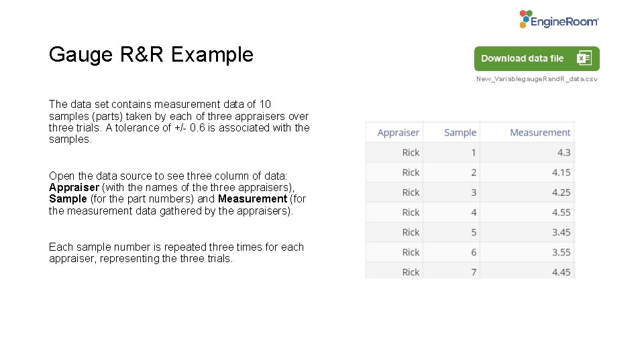Image resolution: width=644 pixels, height=362 pixels.
Task: Click the Gauge R&R Example title
Action: pos(151,54)
